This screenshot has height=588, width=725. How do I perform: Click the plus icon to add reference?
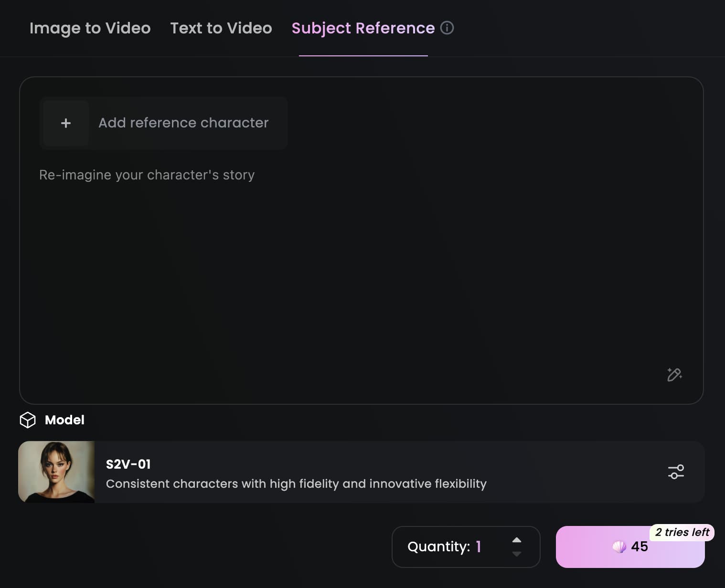coord(66,123)
